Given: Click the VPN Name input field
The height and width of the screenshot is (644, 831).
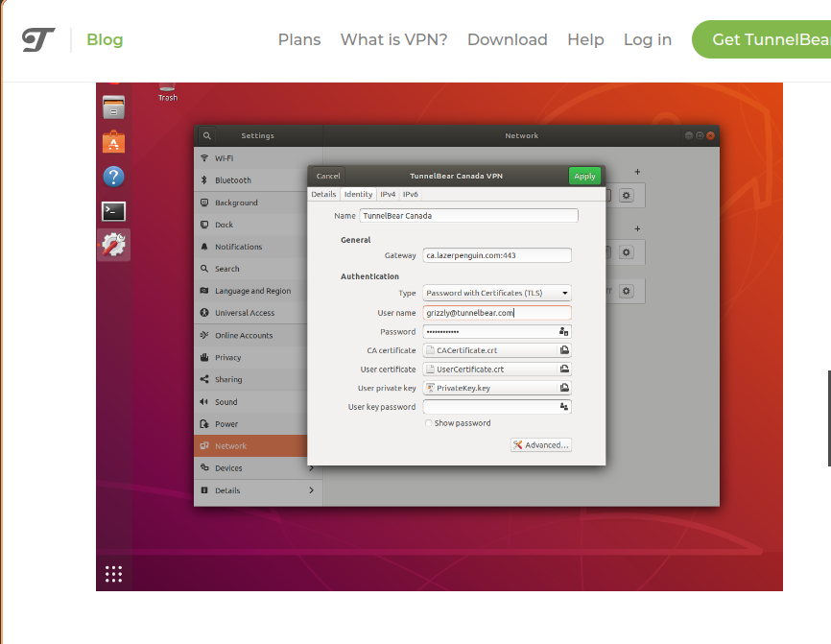Looking at the screenshot, I should [x=468, y=216].
